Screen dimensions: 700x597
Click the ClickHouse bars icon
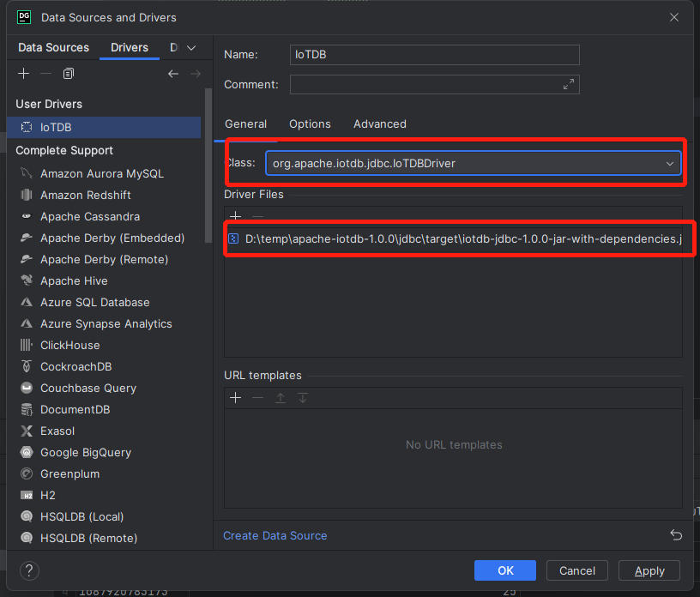pos(27,345)
